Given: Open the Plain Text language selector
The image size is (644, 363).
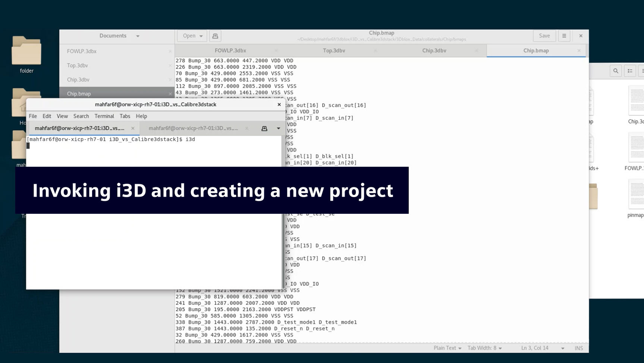Looking at the screenshot, I should (447, 348).
